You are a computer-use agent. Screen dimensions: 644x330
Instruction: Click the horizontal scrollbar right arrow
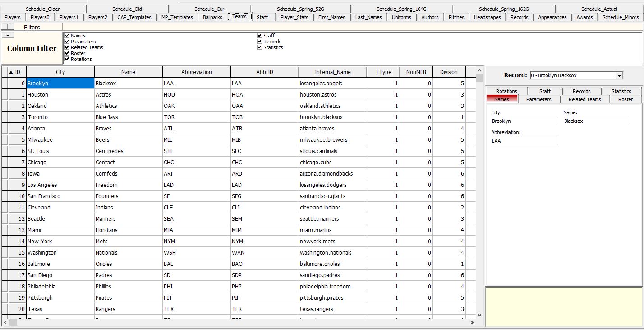click(x=472, y=322)
